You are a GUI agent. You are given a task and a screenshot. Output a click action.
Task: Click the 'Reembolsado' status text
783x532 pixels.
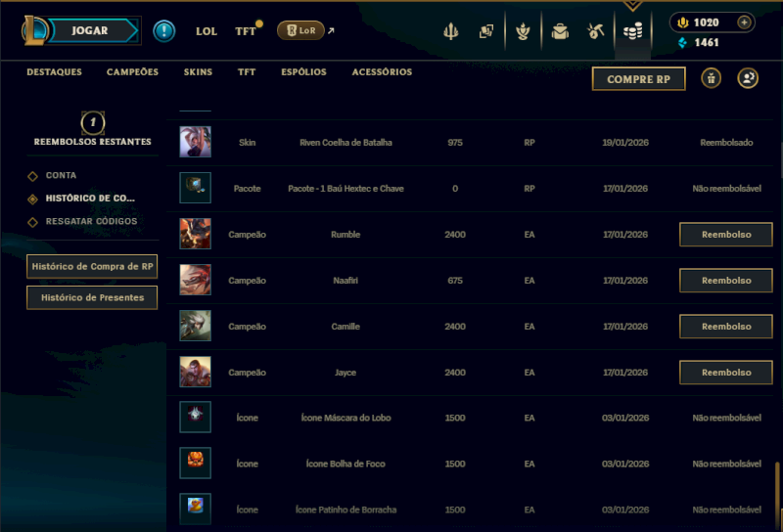[x=726, y=143]
